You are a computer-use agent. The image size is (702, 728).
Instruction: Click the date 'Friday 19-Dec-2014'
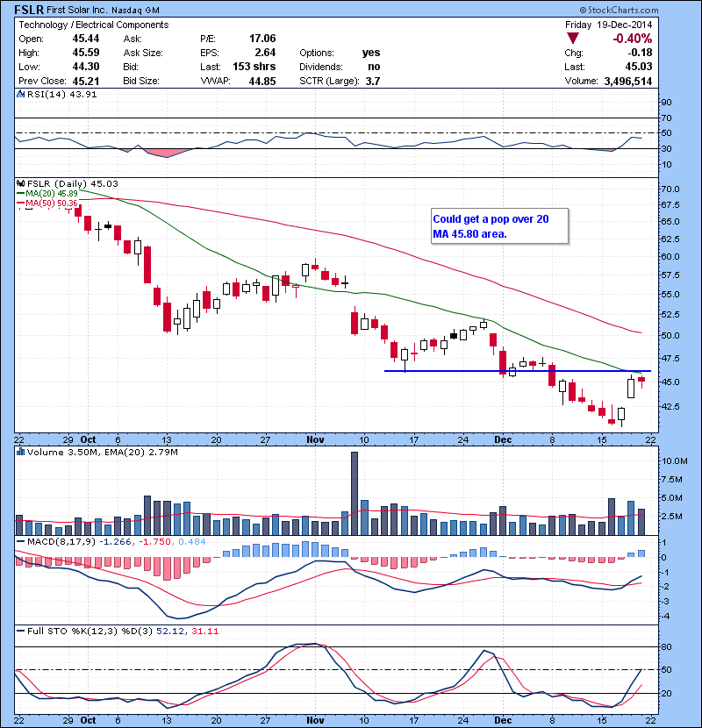pos(608,25)
